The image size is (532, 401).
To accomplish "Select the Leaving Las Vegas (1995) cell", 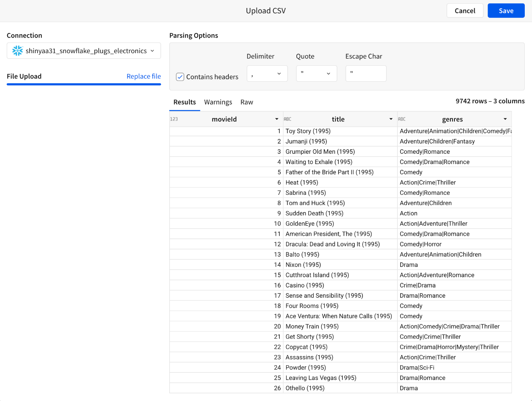I will point(340,377).
